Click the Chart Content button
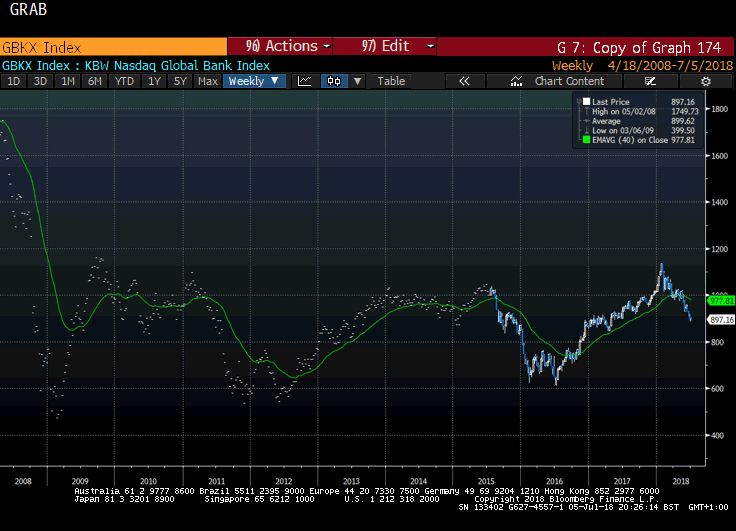The image size is (736, 531). [569, 81]
